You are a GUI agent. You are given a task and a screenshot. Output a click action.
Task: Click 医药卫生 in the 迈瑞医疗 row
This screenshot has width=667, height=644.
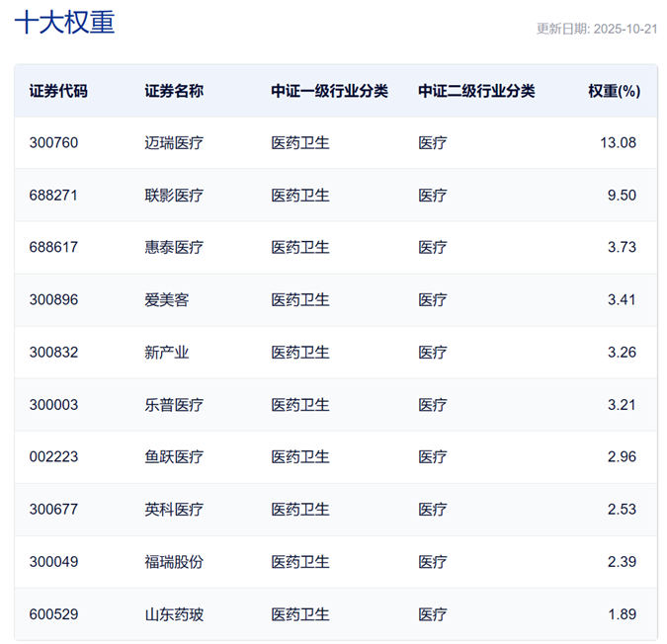coord(300,143)
